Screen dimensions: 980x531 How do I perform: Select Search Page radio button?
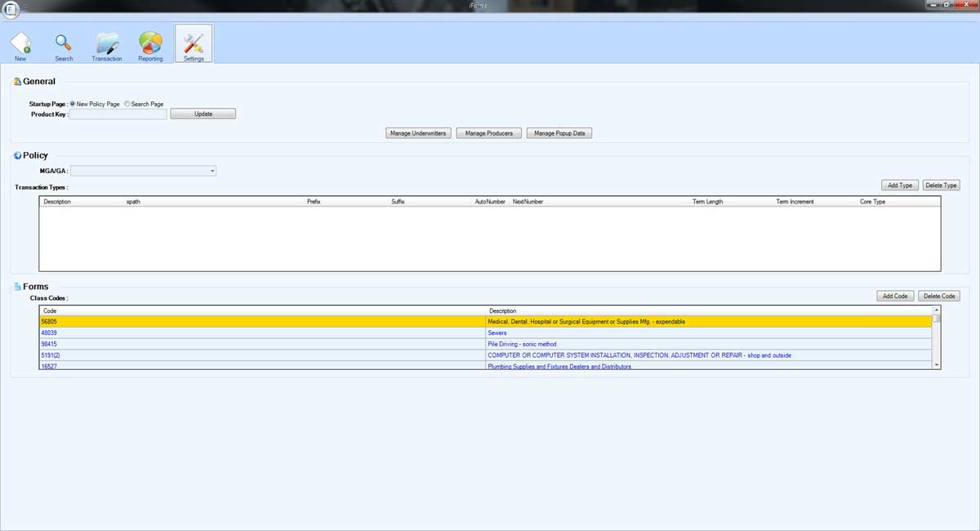pyautogui.click(x=127, y=104)
